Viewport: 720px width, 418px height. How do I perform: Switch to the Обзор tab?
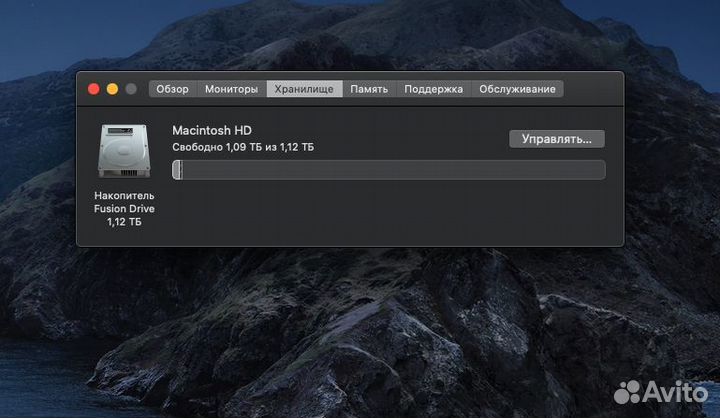click(x=173, y=89)
